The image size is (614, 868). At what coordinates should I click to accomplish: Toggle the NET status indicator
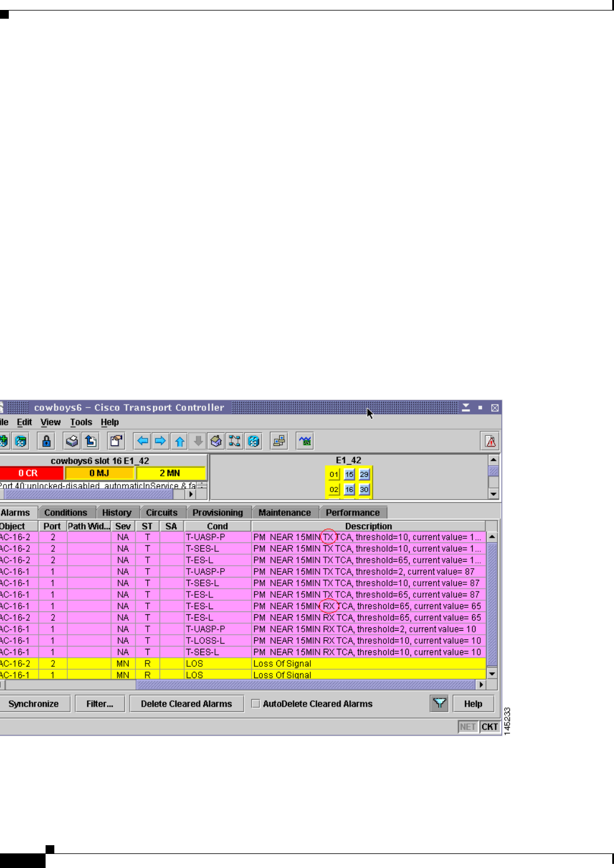click(x=468, y=727)
